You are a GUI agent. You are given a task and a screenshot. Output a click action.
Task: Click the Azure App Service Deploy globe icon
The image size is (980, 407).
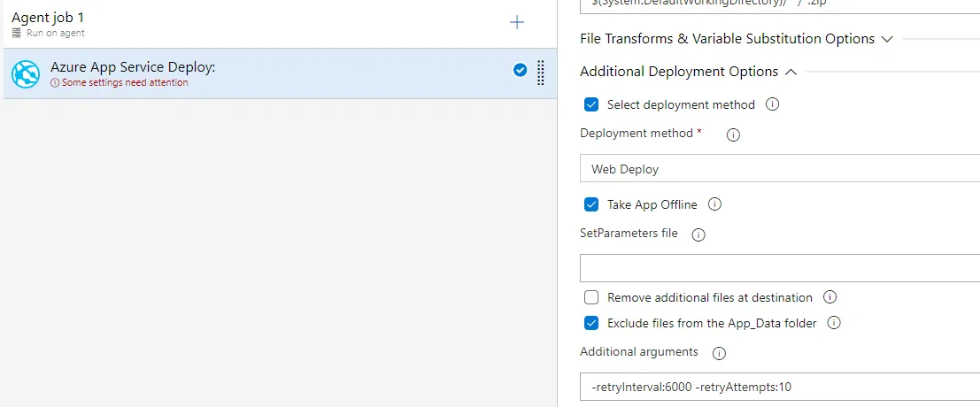pos(26,74)
